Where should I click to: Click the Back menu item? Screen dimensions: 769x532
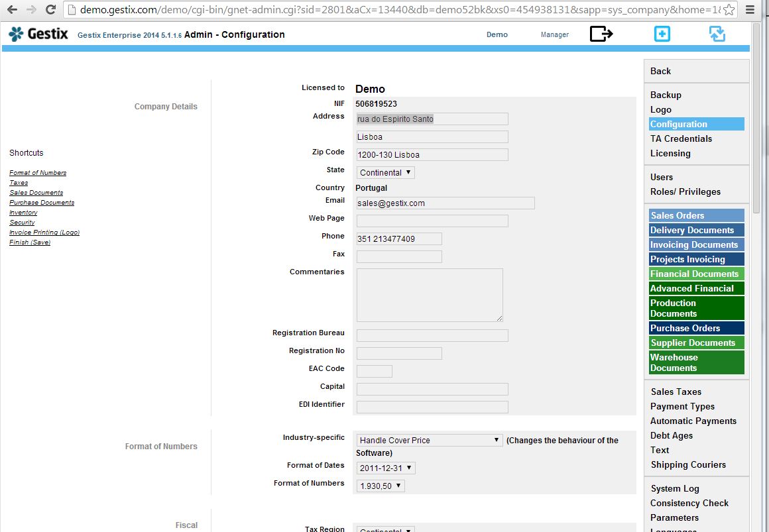point(660,71)
